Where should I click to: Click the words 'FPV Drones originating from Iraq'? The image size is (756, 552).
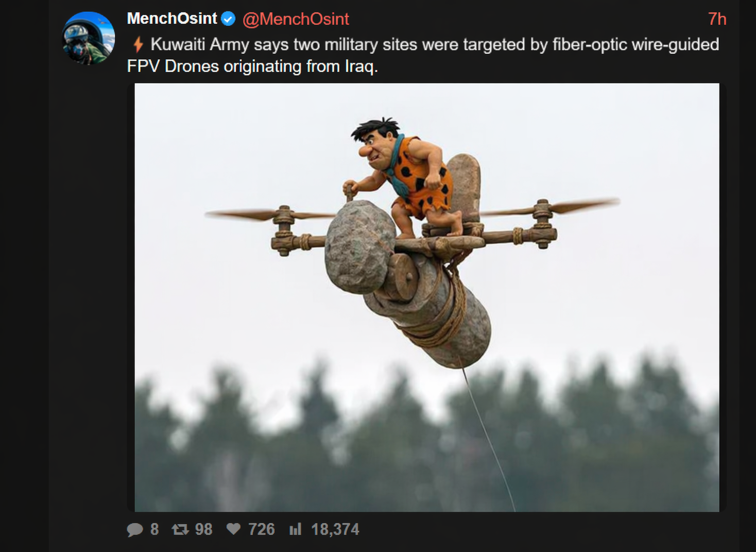pyautogui.click(x=252, y=66)
